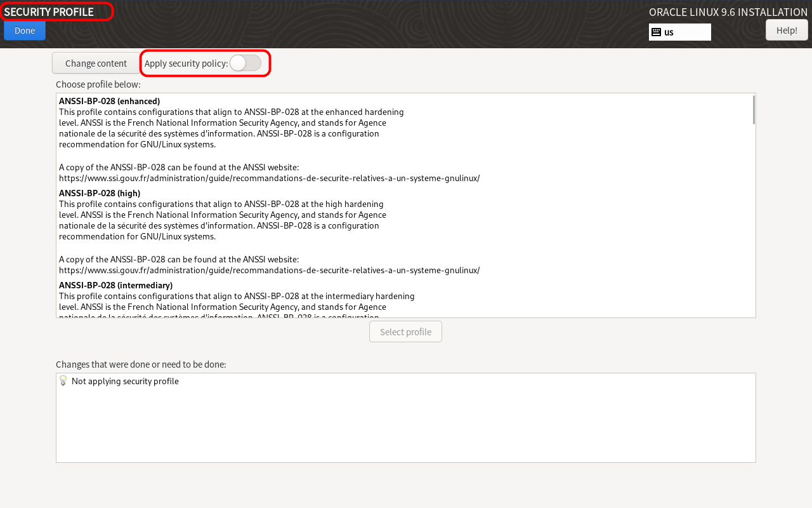Click the ORACLE LINUX 9.6 INSTALLATION label

[x=728, y=12]
